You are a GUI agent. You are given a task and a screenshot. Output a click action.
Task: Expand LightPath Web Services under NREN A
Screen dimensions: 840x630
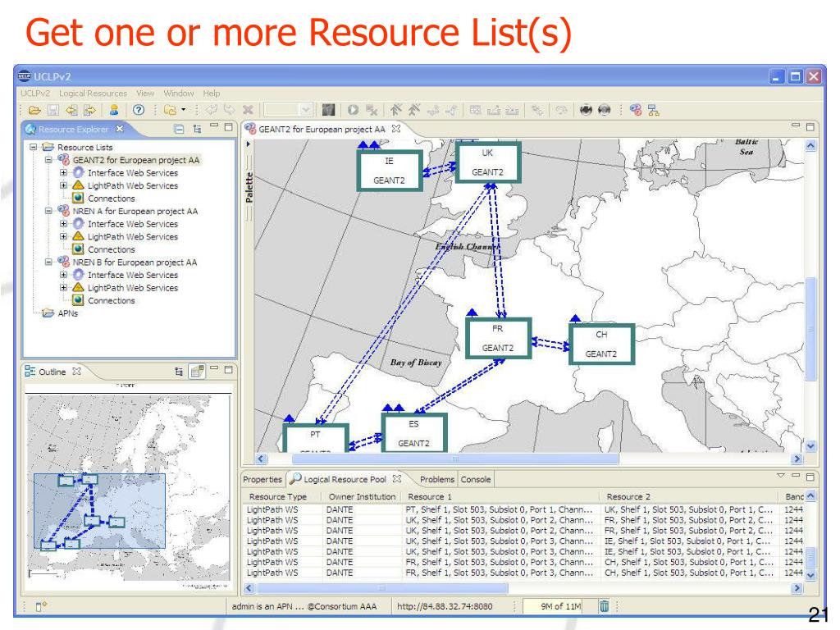coord(63,236)
